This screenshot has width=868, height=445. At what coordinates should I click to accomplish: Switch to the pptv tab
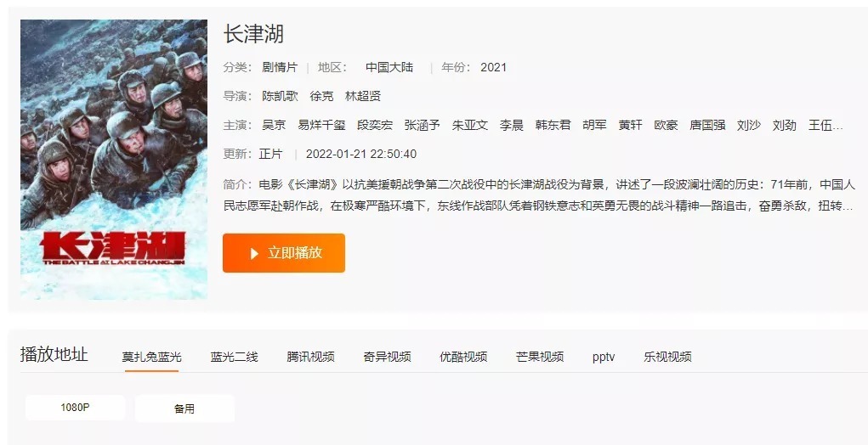tap(604, 358)
